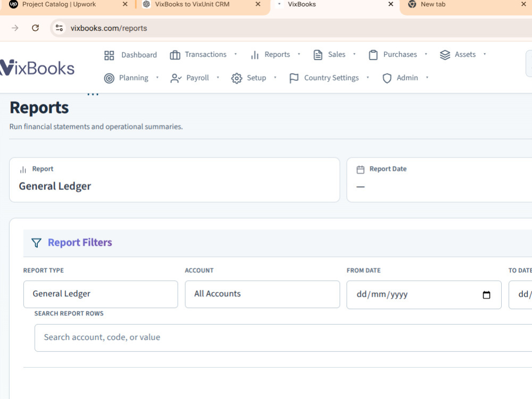Viewport: 532px width, 399px height.
Task: Open the Sales menu
Action: pyautogui.click(x=334, y=55)
